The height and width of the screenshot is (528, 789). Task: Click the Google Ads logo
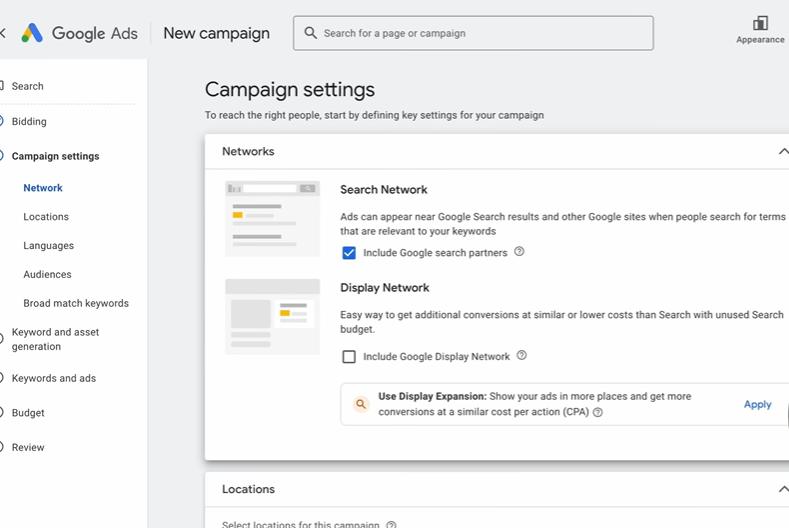click(32, 33)
